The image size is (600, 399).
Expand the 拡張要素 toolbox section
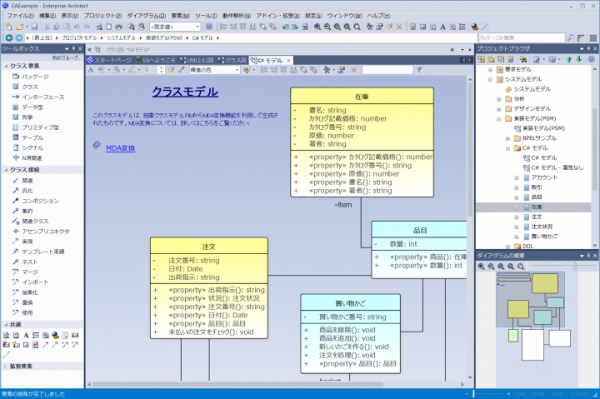coord(5,366)
